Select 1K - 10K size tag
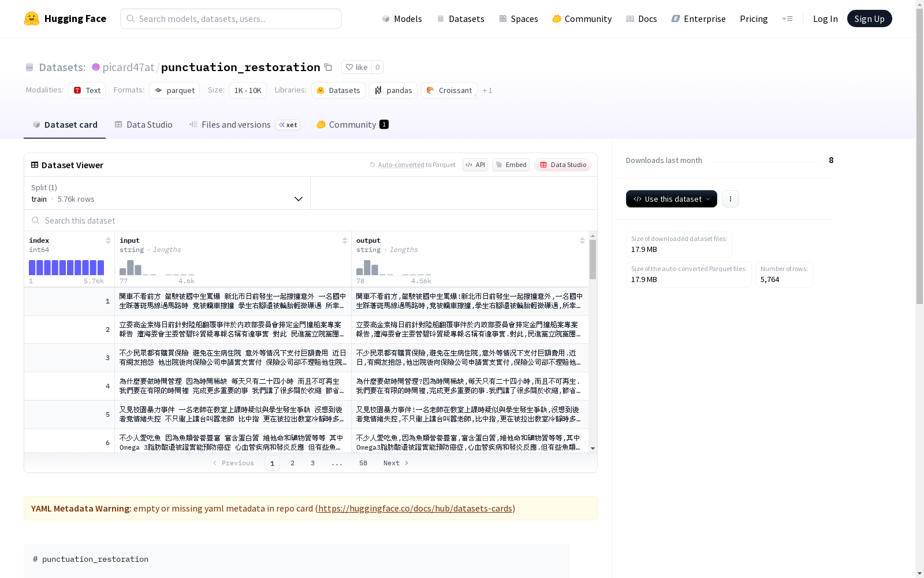 point(248,90)
